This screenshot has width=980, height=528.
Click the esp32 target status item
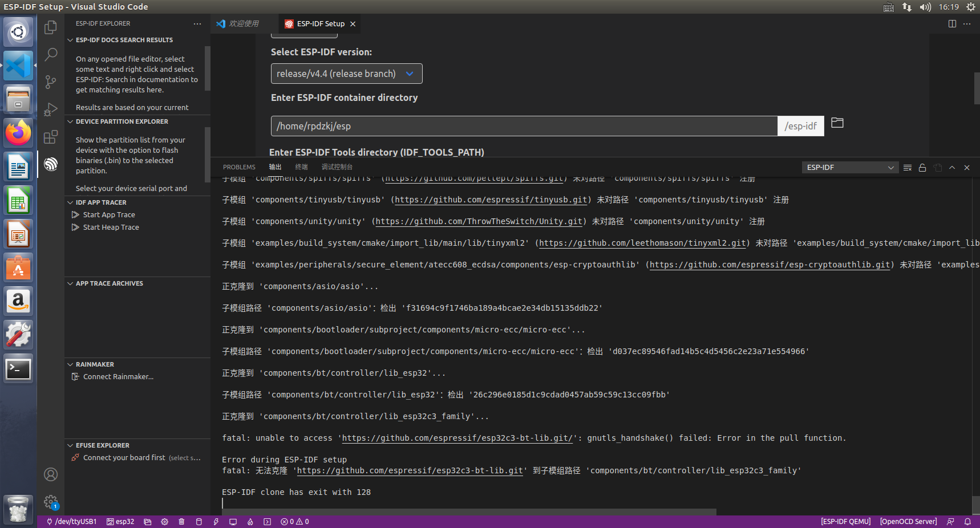coord(120,522)
